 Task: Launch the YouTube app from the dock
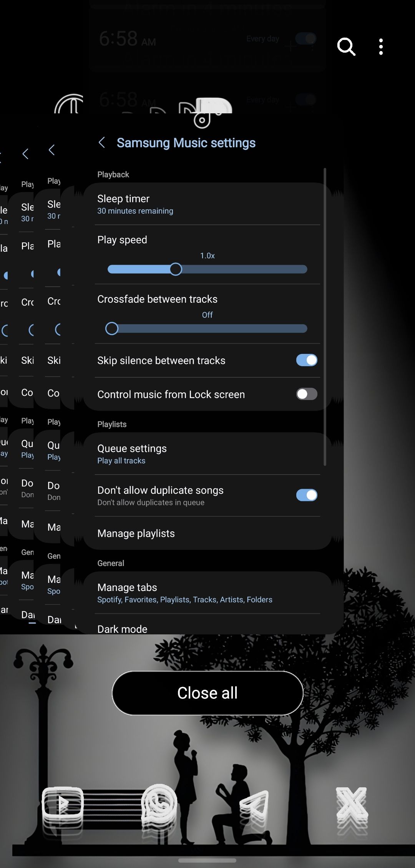63,804
